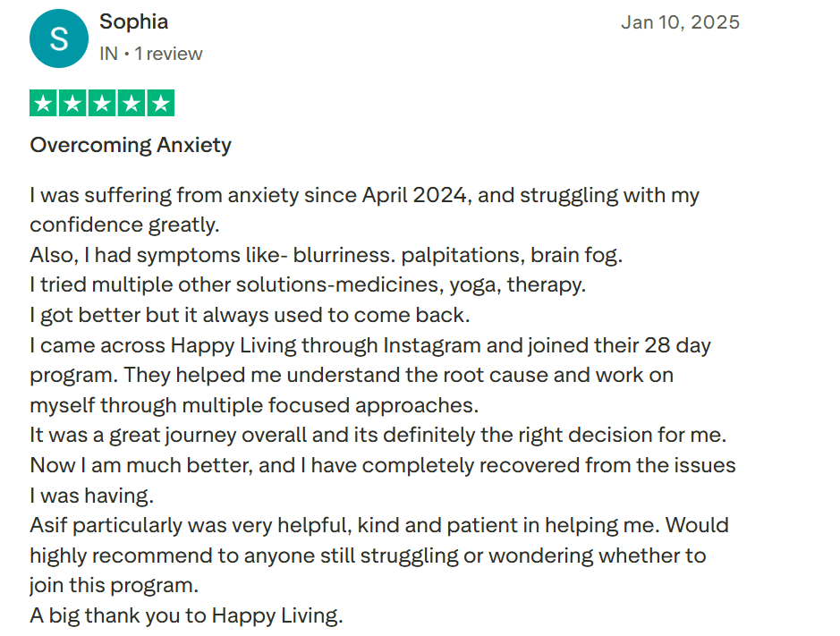Click "I got better but it always" line
This screenshot has height=636, width=840.
coord(250,315)
